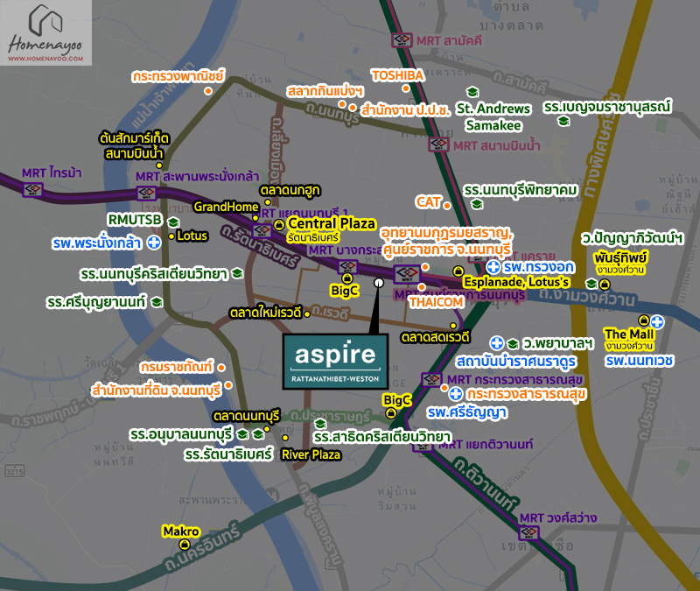Select the THAICOM label
Viewport: 700px width, 591px height.
pyautogui.click(x=437, y=302)
